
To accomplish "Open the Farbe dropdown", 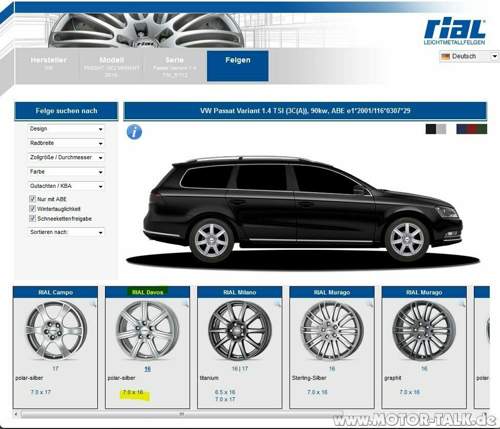I will [x=66, y=172].
